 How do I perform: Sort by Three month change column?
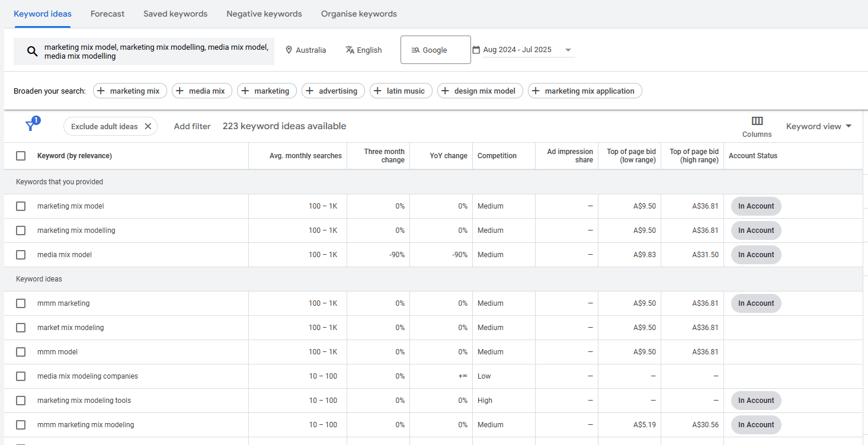tap(384, 156)
